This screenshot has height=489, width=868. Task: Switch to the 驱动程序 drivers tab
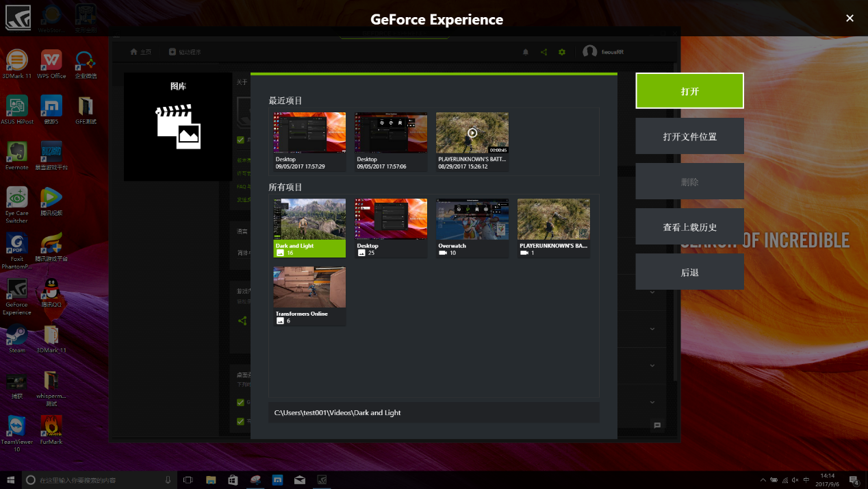pos(185,52)
